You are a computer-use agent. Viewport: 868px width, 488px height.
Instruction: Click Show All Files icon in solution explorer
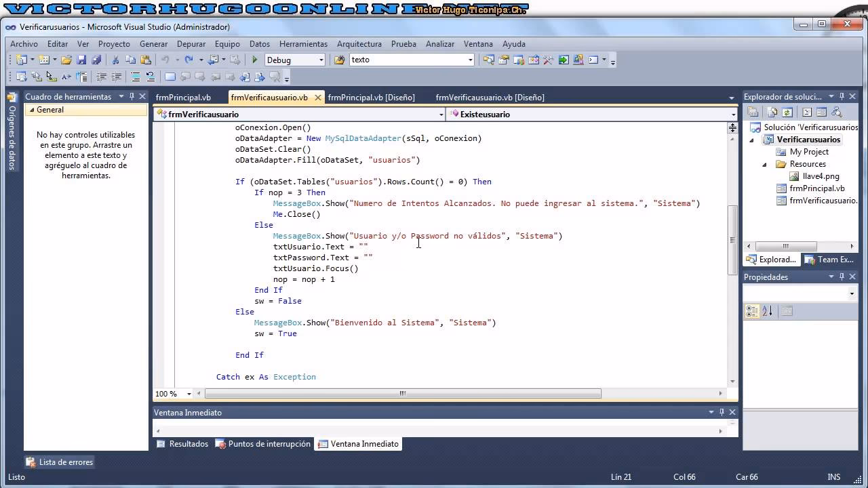pyautogui.click(x=772, y=113)
